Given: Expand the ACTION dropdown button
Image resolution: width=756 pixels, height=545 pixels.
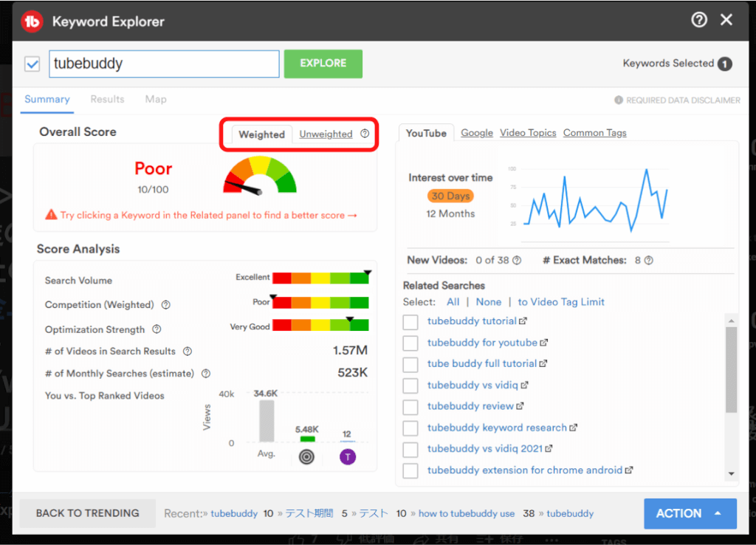Looking at the screenshot, I should [x=690, y=513].
